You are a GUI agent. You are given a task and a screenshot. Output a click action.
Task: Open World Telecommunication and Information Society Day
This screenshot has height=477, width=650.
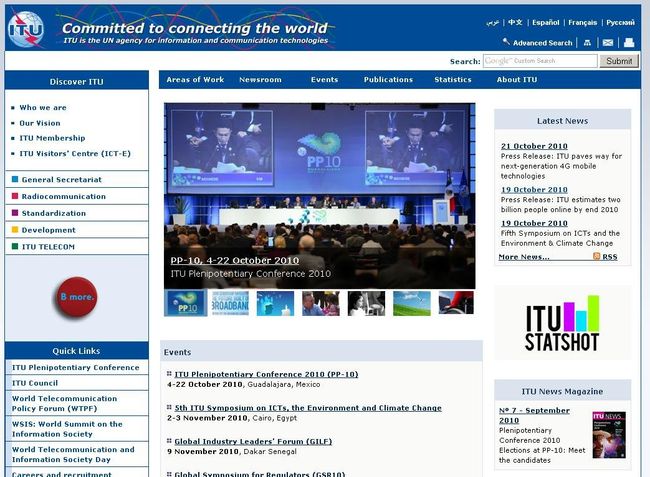tap(73, 454)
